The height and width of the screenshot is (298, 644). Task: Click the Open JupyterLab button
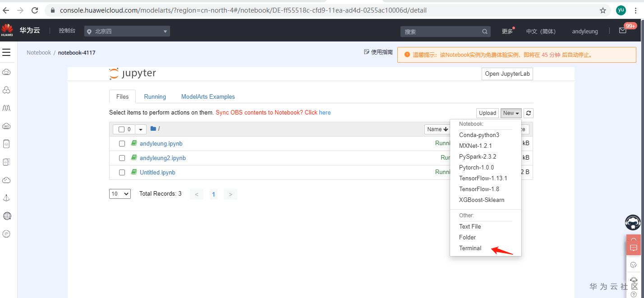(x=507, y=73)
